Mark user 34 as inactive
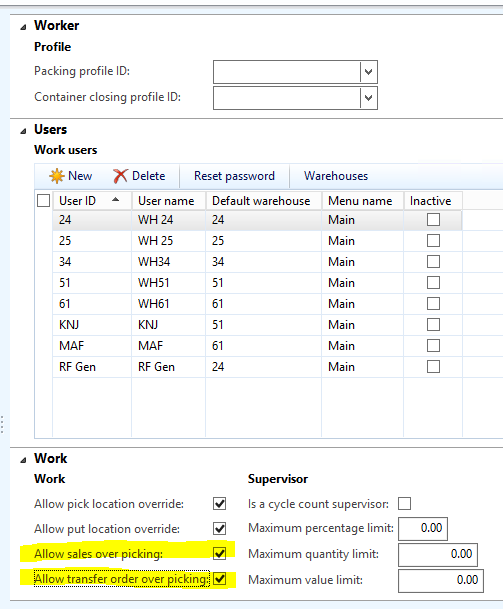The height and width of the screenshot is (609, 503). click(x=433, y=261)
